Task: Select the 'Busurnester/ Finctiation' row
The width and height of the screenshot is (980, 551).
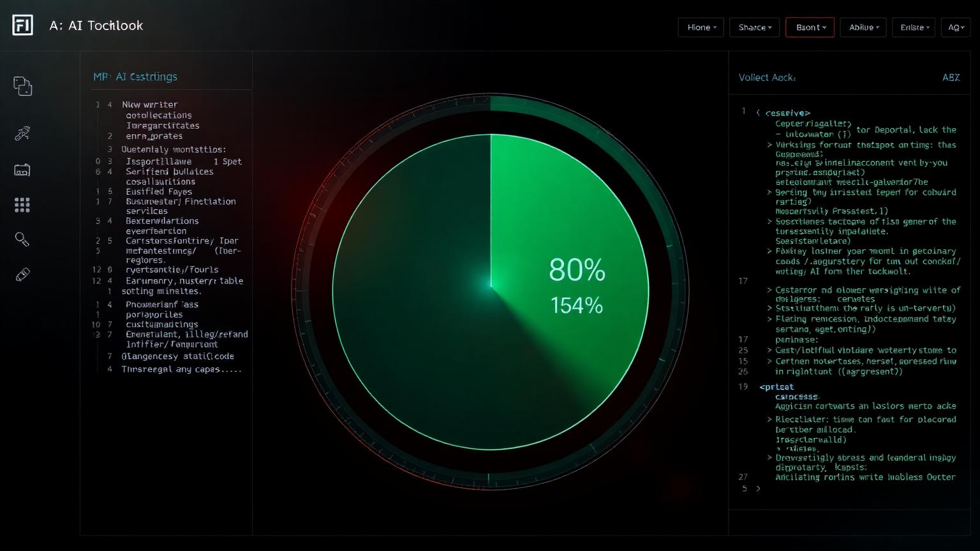Action: (x=181, y=202)
